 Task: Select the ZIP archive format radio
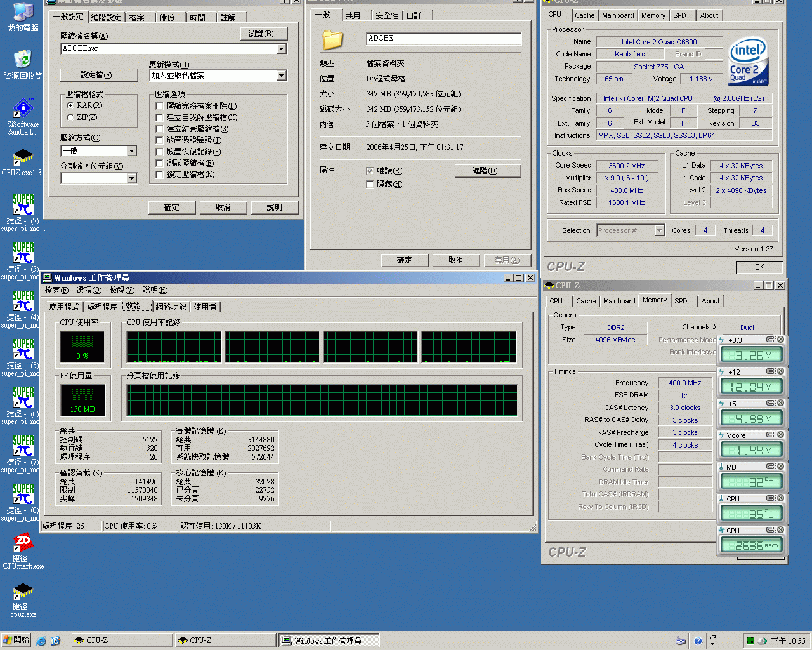coord(70,117)
